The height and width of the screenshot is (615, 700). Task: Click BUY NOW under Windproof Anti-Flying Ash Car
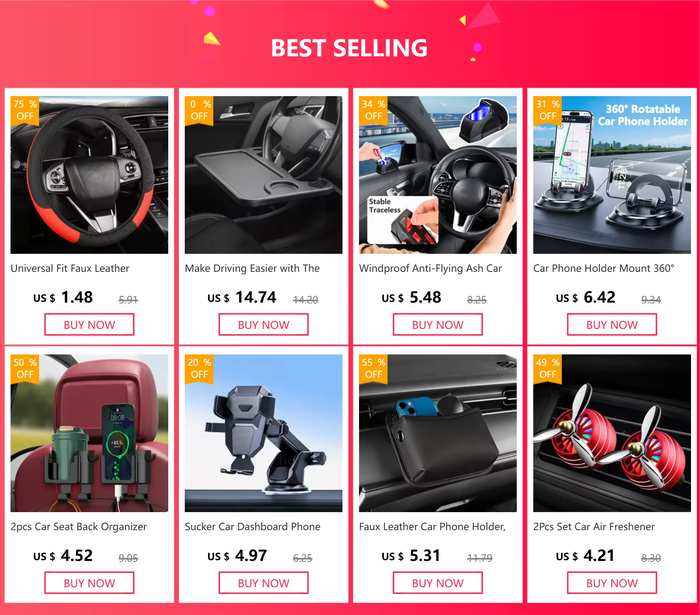point(438,325)
